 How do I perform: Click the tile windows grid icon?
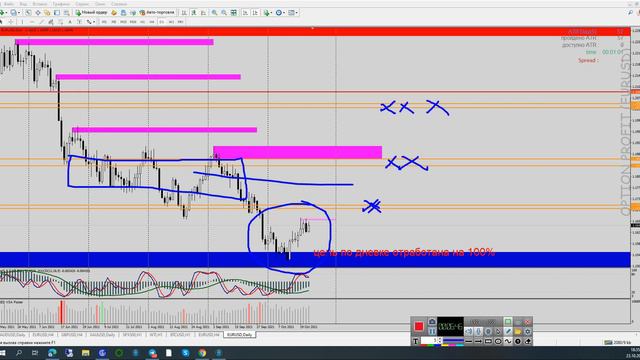click(x=233, y=13)
